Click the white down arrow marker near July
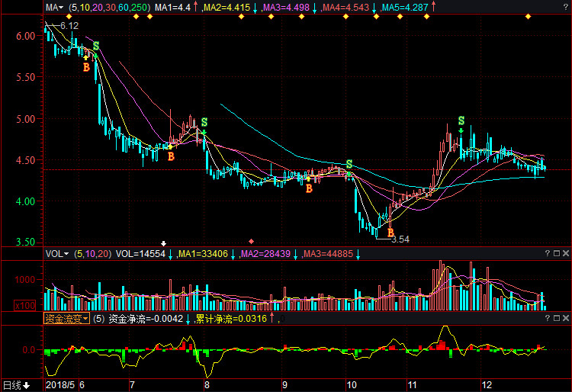 [x=164, y=243]
